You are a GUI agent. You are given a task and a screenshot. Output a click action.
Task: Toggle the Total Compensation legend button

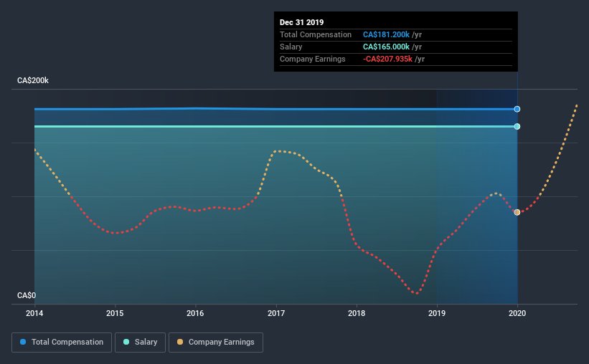[62, 343]
